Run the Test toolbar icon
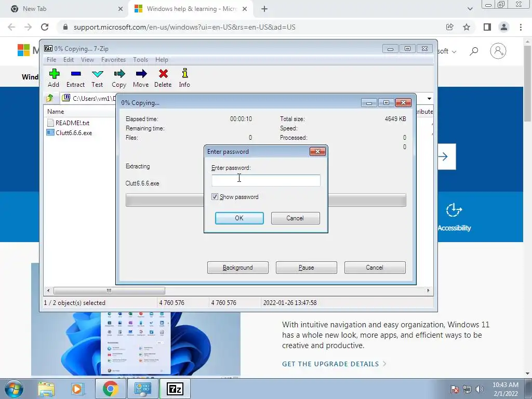The width and height of the screenshot is (532, 399). 97,78
